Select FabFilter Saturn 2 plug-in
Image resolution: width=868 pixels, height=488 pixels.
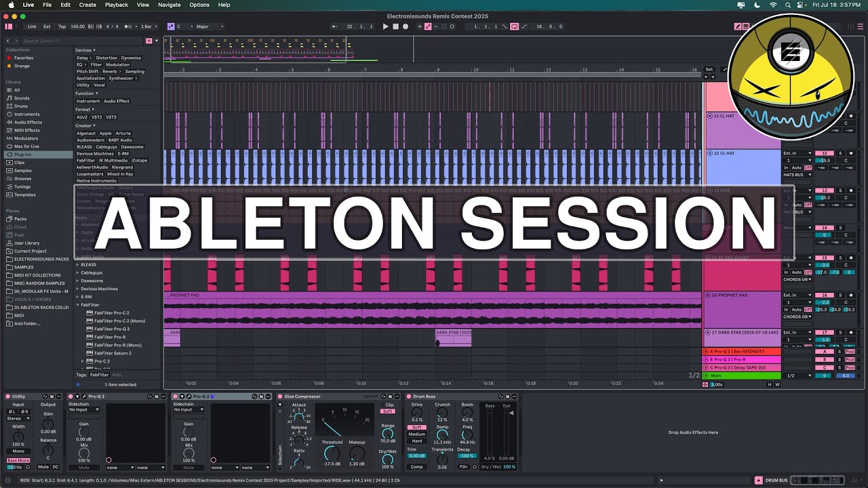click(x=113, y=353)
